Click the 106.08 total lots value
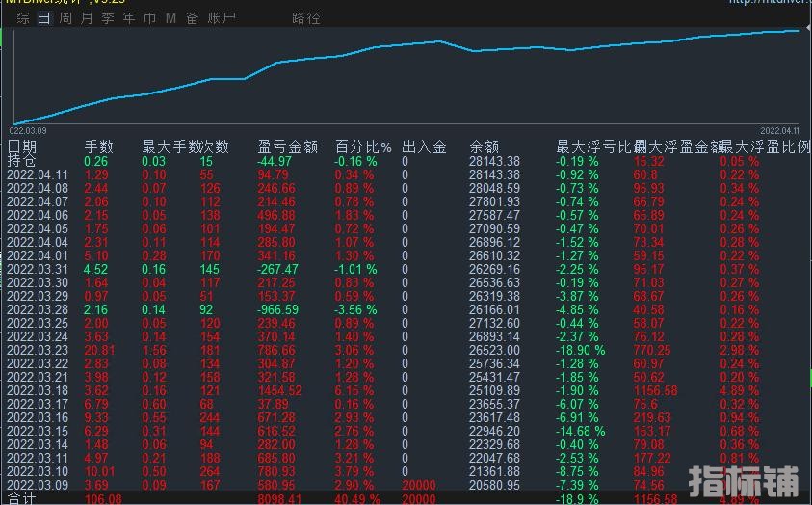Viewport: 812px width, 505px height. coord(103,499)
